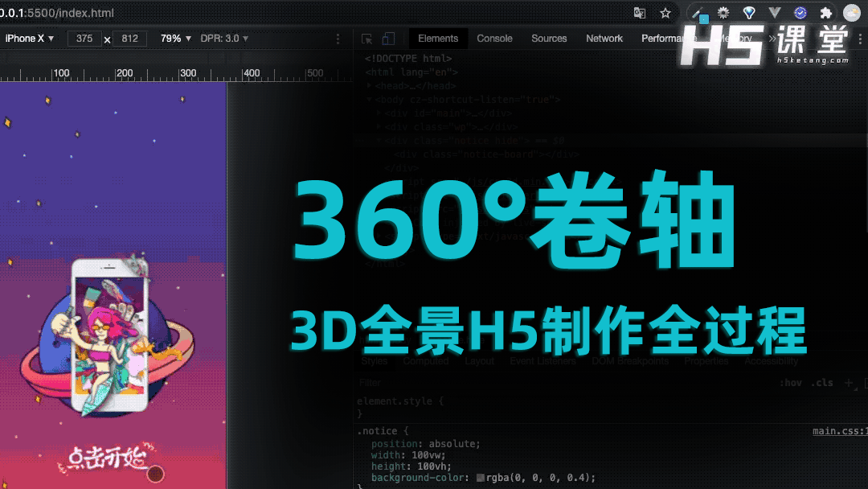Open the extensions puzzle piece menu

pyautogui.click(x=825, y=13)
